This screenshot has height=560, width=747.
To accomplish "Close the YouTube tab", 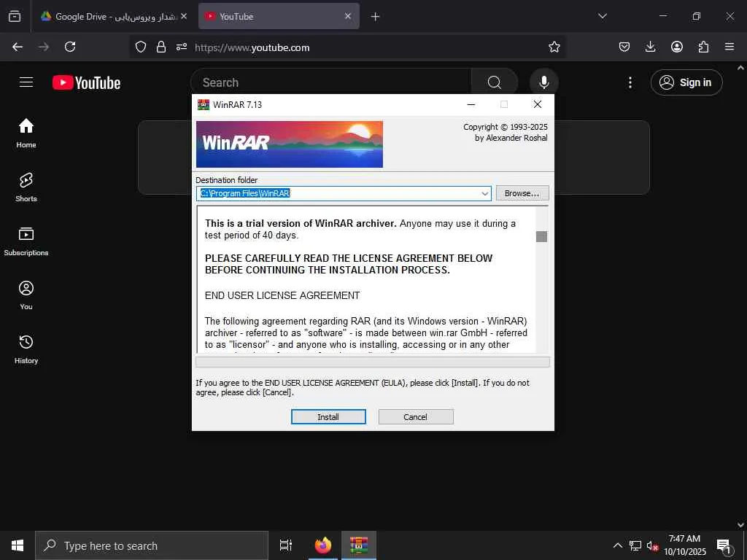I will tap(348, 16).
